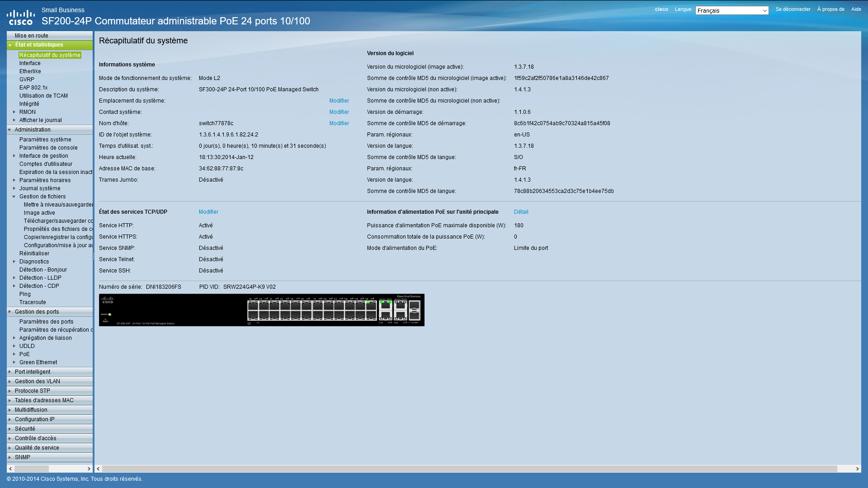Expand the Détection - CDP node
The height and width of the screenshot is (488, 868).
pyautogui.click(x=14, y=286)
